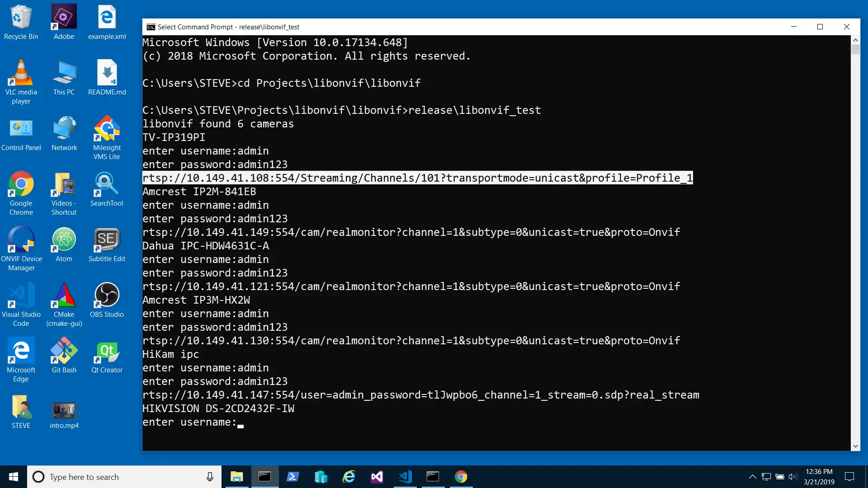This screenshot has height=488, width=868.
Task: Click the 'HIKVISION DS-2CD2432F-IW' line
Action: coord(218,408)
